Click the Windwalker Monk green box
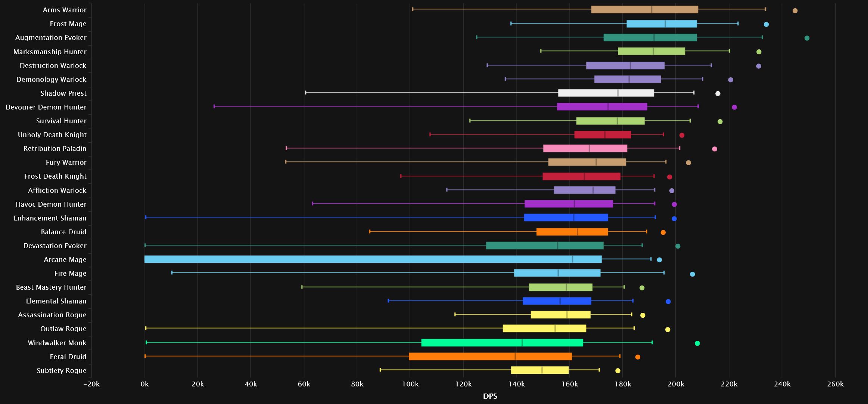The height and width of the screenshot is (404, 868). [502, 343]
